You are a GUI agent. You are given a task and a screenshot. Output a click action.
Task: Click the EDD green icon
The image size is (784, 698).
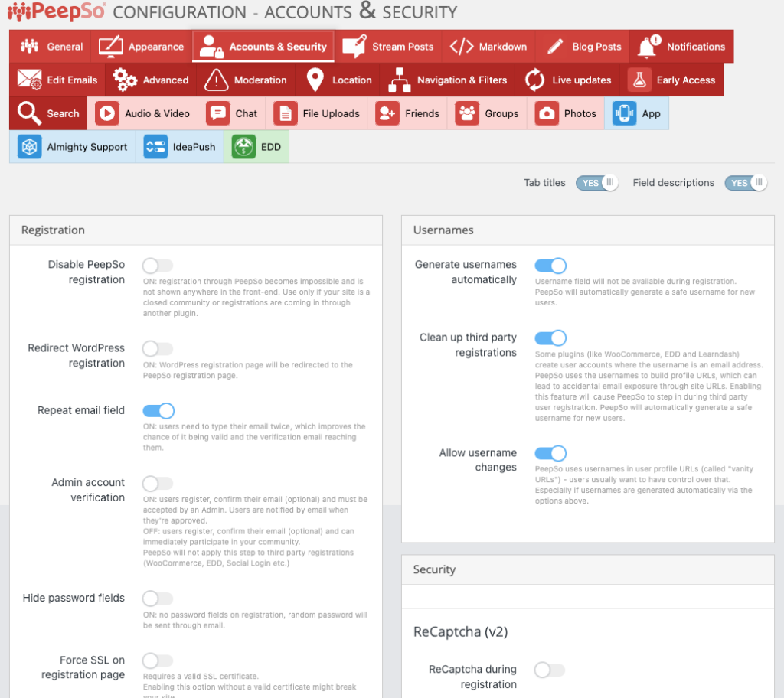click(x=244, y=147)
